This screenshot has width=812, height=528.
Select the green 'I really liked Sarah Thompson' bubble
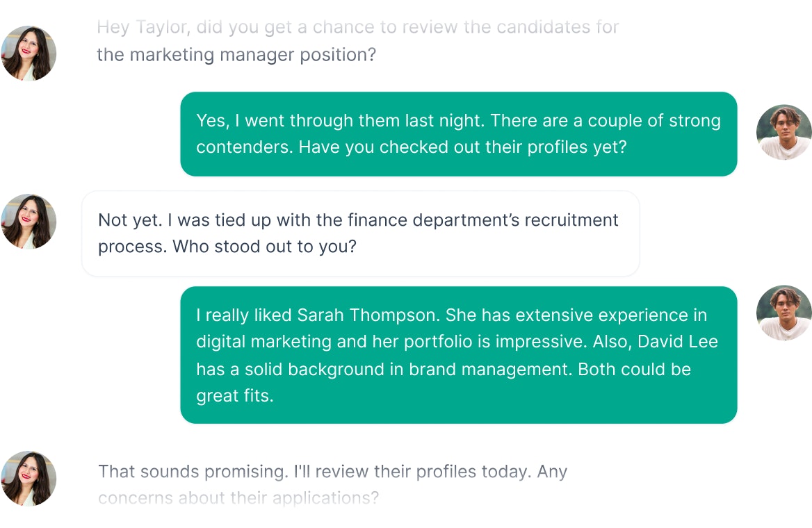pyautogui.click(x=458, y=355)
